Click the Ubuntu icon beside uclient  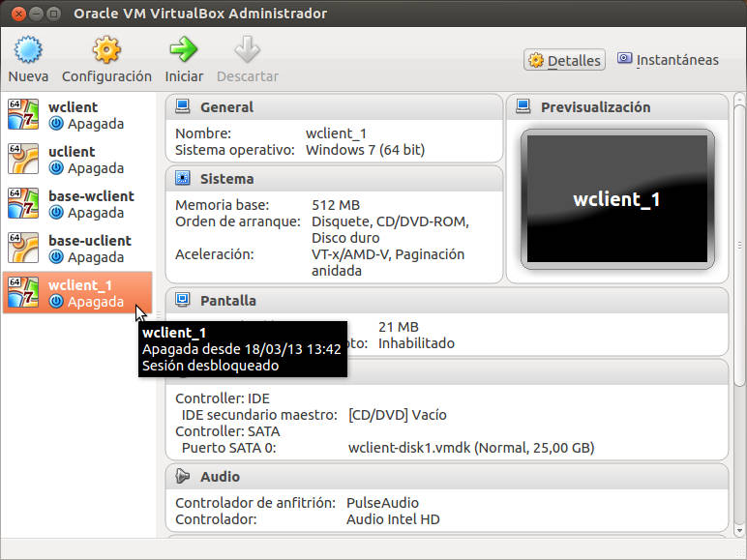(23, 159)
